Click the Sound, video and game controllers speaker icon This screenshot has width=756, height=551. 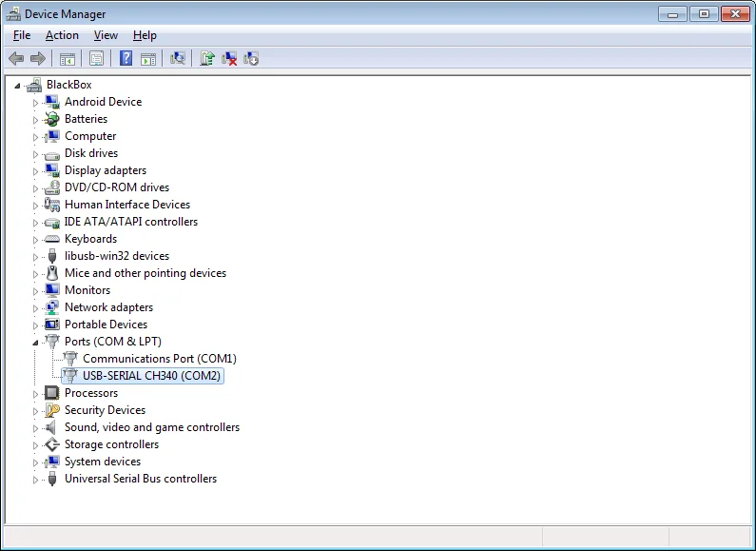50,427
